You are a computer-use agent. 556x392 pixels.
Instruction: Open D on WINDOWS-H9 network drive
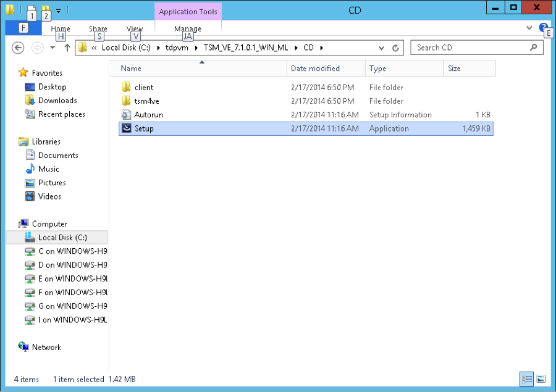73,265
